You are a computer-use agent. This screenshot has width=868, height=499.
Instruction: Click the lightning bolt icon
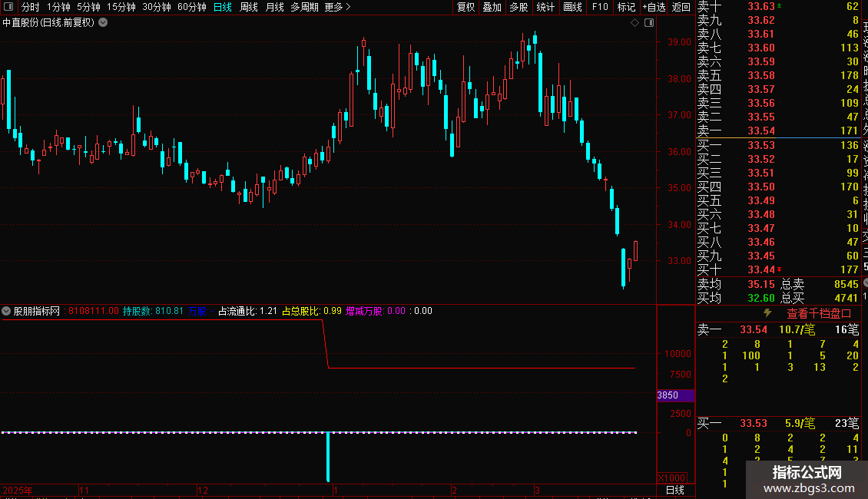767,313
